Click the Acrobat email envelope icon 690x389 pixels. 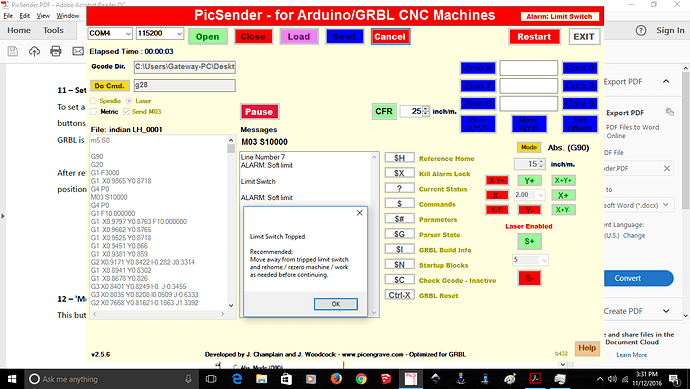(x=78, y=51)
